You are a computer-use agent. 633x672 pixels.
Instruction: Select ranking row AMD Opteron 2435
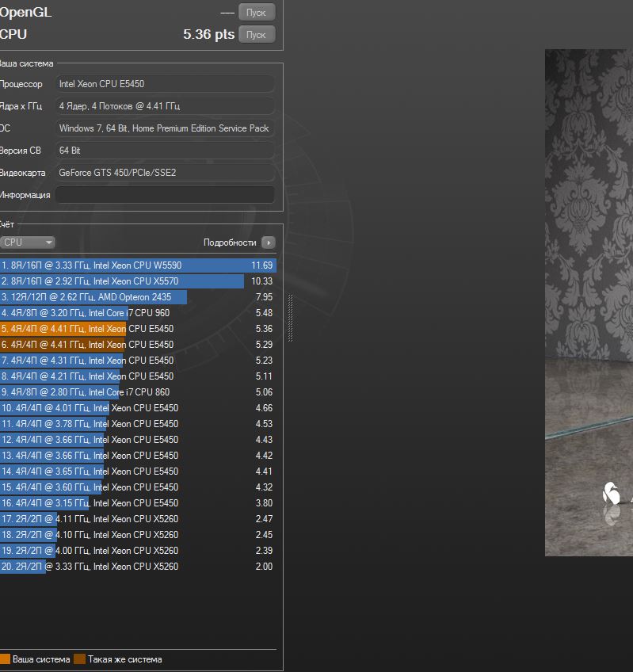pos(138,297)
